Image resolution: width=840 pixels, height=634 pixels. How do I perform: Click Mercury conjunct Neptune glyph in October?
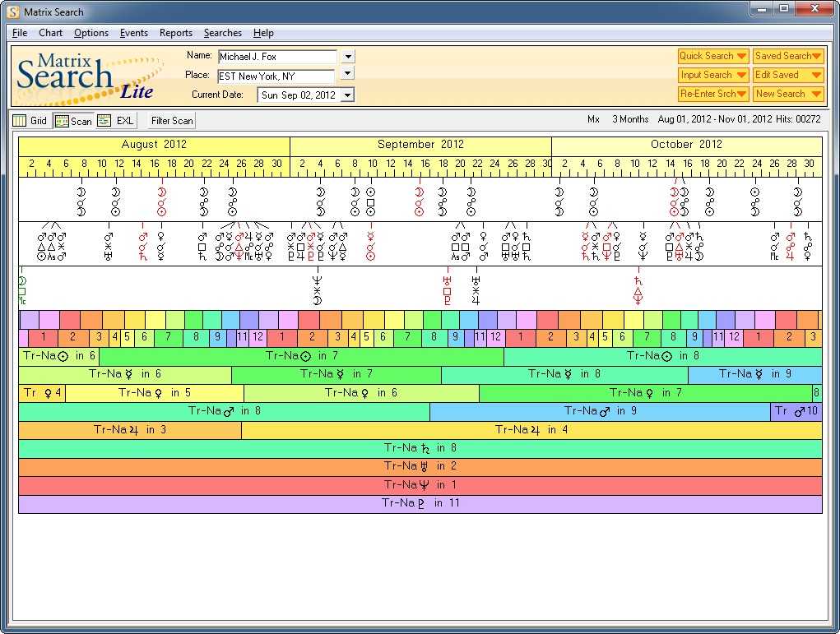643,246
